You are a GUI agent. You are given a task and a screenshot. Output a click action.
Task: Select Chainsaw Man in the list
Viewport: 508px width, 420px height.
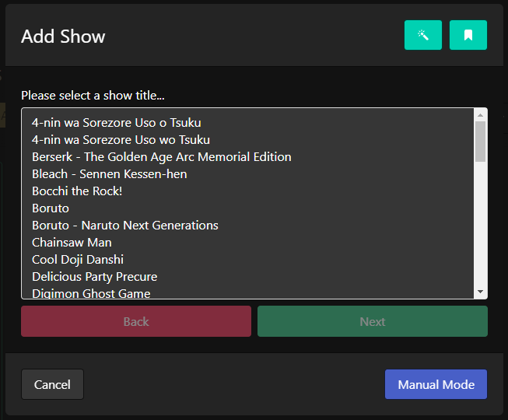[x=247, y=243]
